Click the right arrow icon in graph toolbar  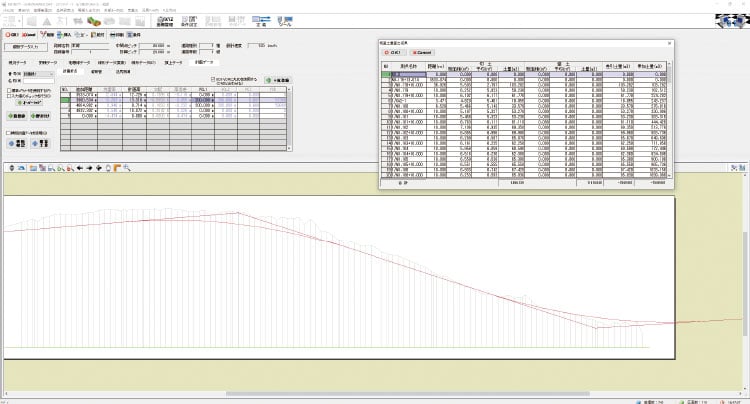click(x=89, y=168)
